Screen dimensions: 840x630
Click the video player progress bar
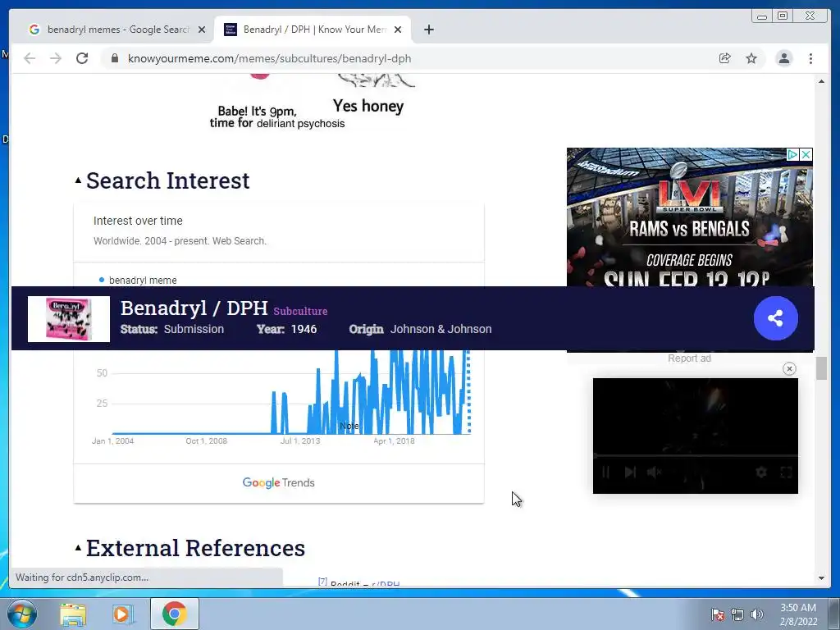pyautogui.click(x=696, y=456)
